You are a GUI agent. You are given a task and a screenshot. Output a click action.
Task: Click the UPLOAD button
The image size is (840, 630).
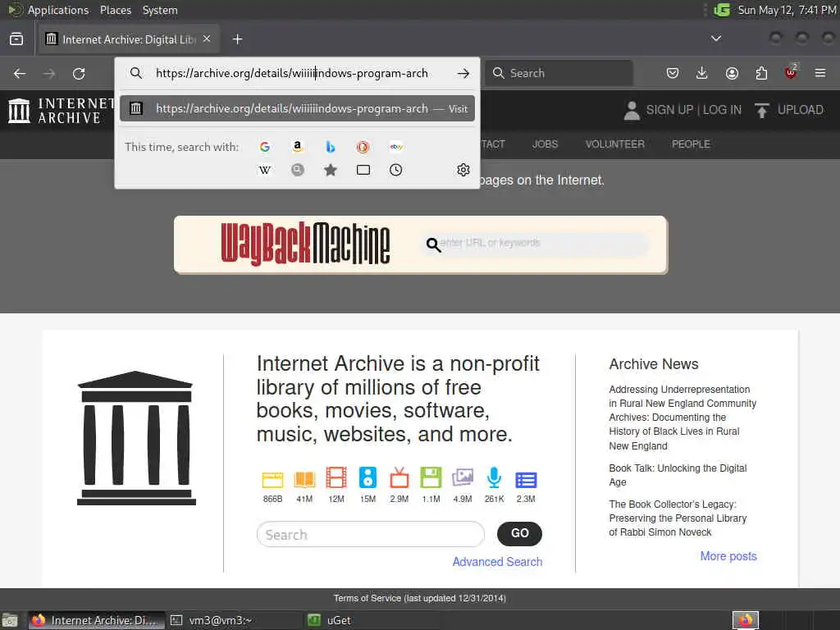point(789,110)
